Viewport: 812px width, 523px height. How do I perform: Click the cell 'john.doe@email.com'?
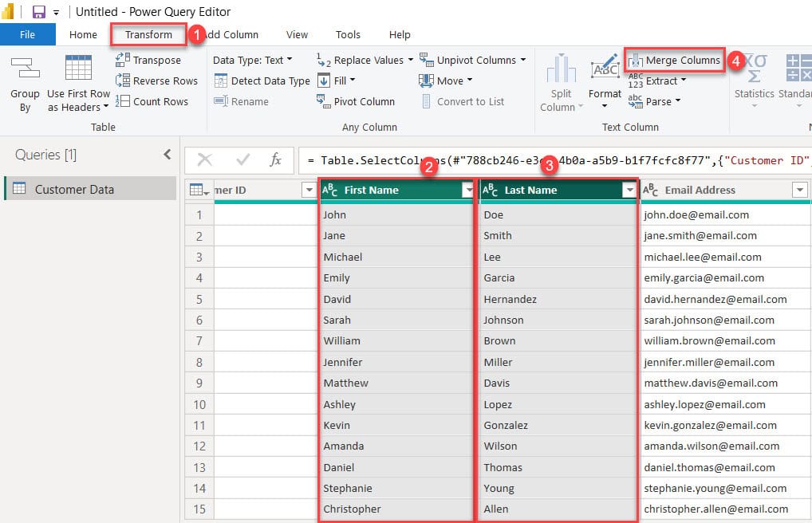(x=725, y=214)
